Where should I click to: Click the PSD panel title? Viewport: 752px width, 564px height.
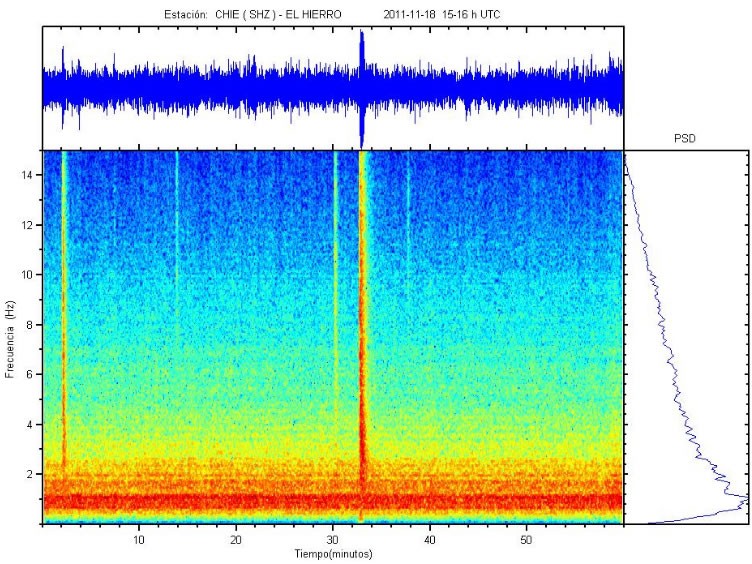(x=686, y=142)
